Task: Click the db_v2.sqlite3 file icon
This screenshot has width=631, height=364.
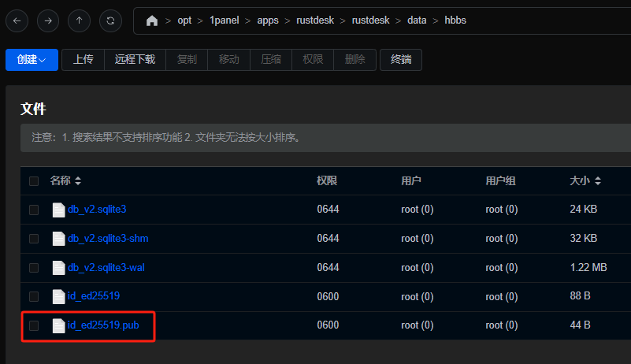Action: (59, 210)
